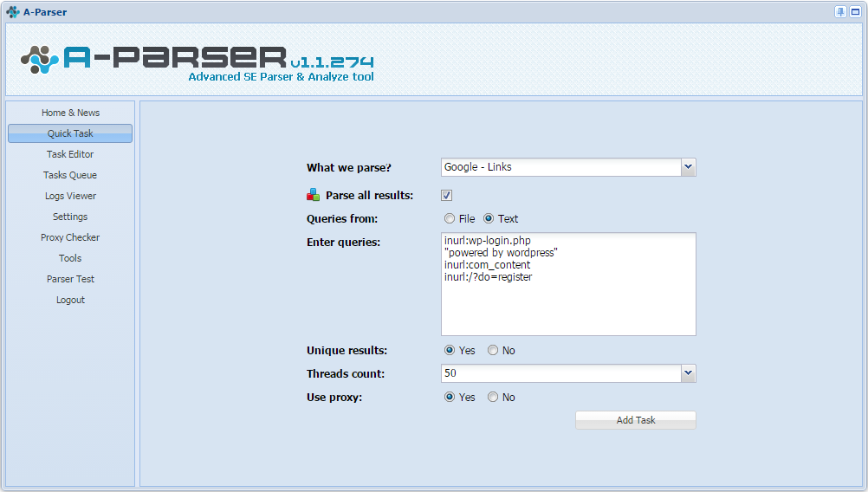Image resolution: width=868 pixels, height=492 pixels.
Task: Click Logout in the sidebar
Action: point(70,300)
